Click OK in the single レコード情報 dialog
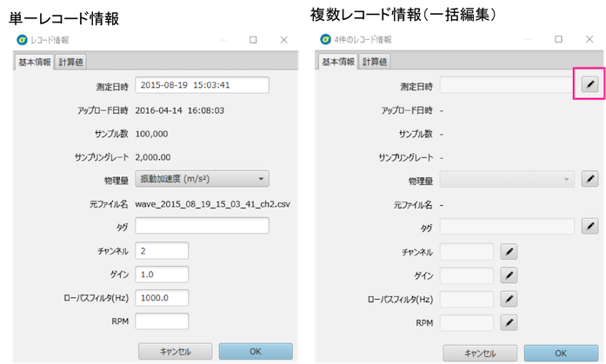The image size is (606, 364). [x=256, y=351]
